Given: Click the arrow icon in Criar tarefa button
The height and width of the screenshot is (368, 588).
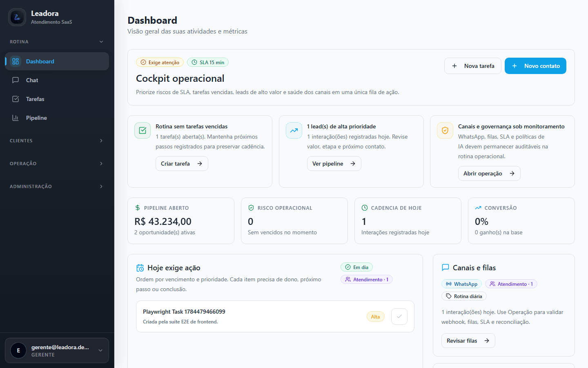Looking at the screenshot, I should [x=200, y=164].
